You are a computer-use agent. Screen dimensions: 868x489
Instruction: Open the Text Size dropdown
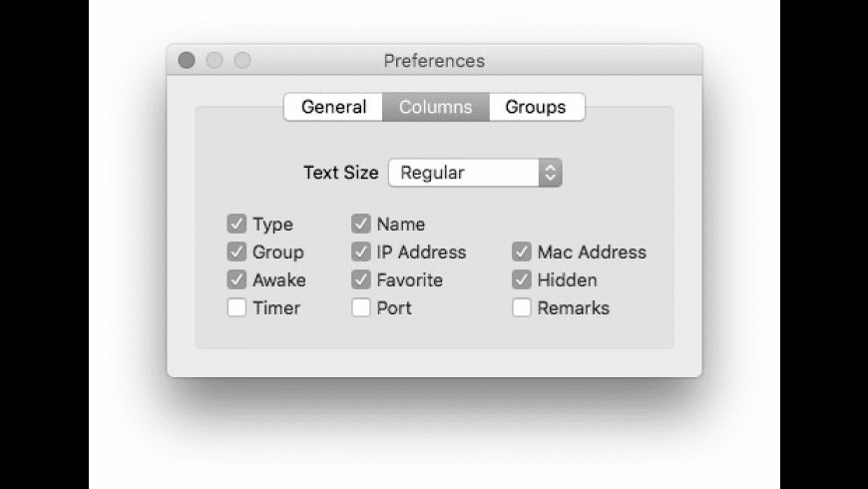tap(475, 173)
